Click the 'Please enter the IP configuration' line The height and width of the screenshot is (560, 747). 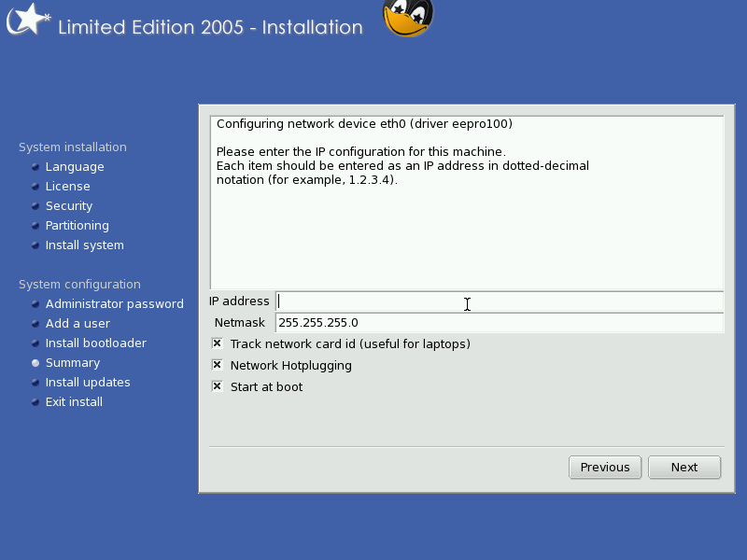(x=361, y=152)
